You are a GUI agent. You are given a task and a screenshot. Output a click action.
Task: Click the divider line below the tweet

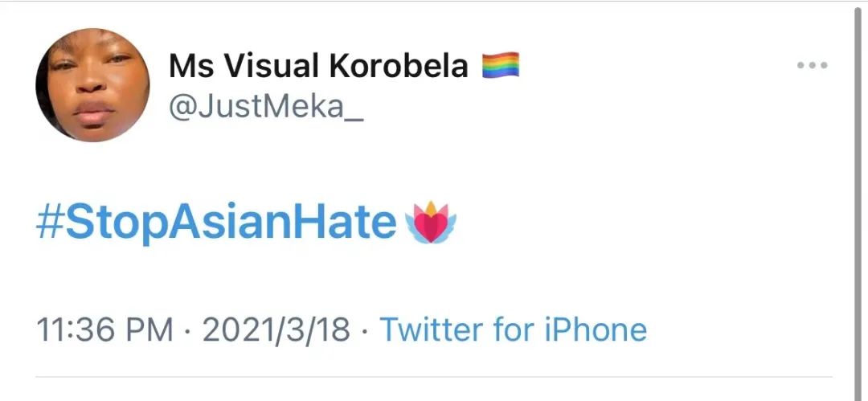[x=434, y=376]
